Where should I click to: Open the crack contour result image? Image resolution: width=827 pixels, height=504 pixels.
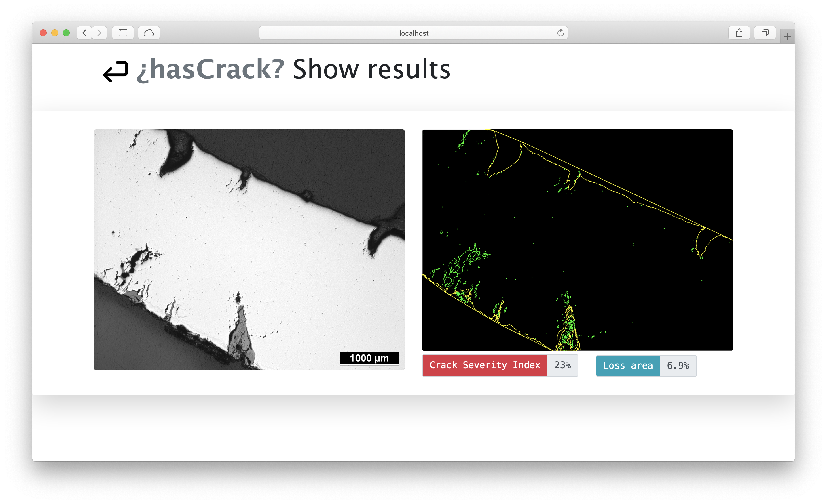[x=577, y=240]
